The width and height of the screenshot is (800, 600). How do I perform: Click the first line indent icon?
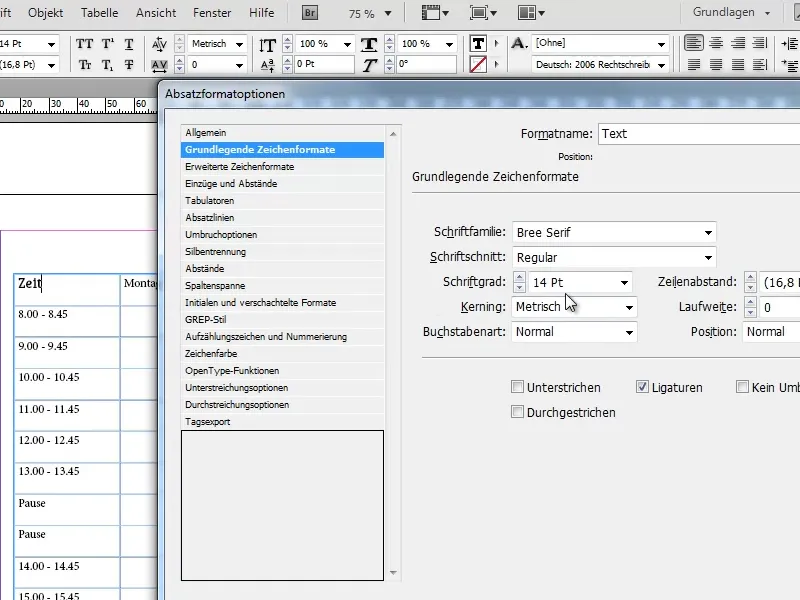(790, 65)
